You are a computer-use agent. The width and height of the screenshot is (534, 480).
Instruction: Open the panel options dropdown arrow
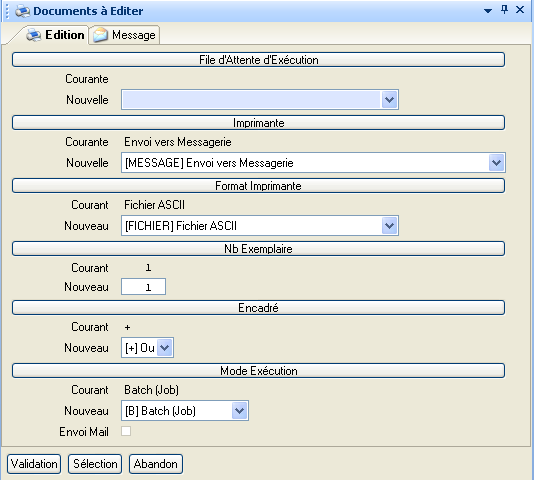488,11
